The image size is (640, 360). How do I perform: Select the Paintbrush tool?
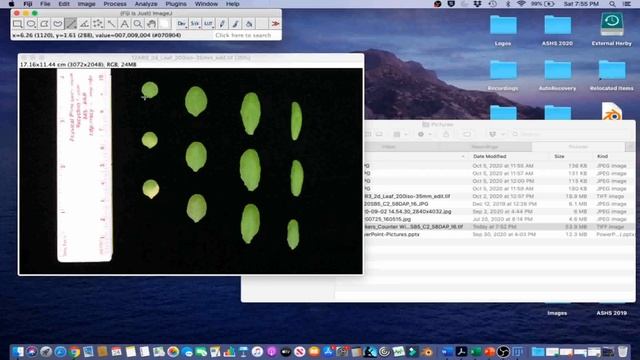[236, 24]
